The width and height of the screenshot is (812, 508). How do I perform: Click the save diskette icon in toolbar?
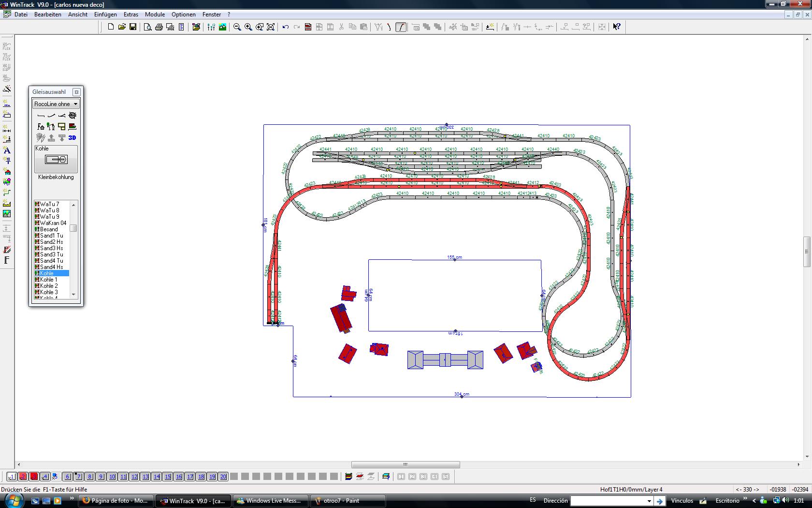(x=133, y=27)
